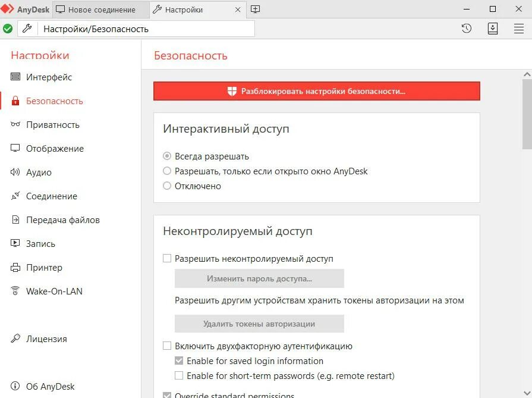Viewport: 532px width, 398px height.
Task: Open Приватность settings section
Action: (52, 124)
